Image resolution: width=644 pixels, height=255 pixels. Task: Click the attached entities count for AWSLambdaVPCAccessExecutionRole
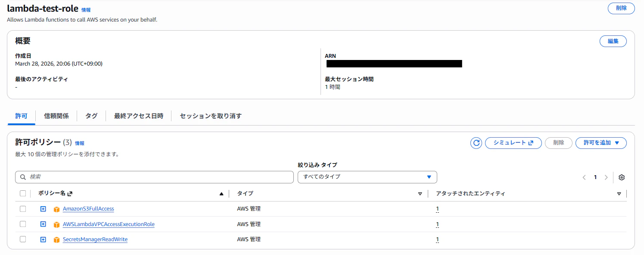pos(437,224)
